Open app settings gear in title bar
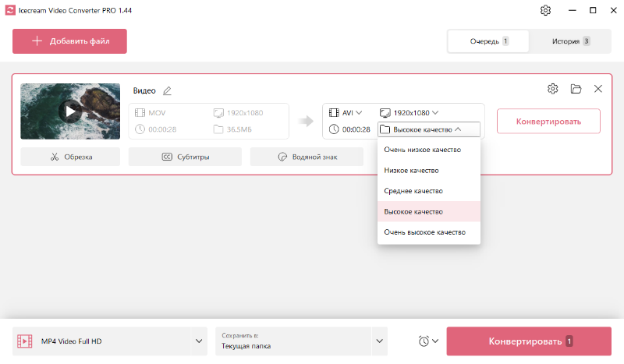This screenshot has height=364, width=624. click(x=545, y=11)
